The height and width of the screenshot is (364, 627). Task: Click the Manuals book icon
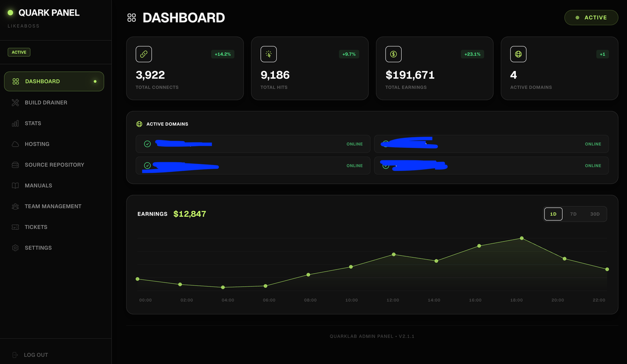[15, 185]
